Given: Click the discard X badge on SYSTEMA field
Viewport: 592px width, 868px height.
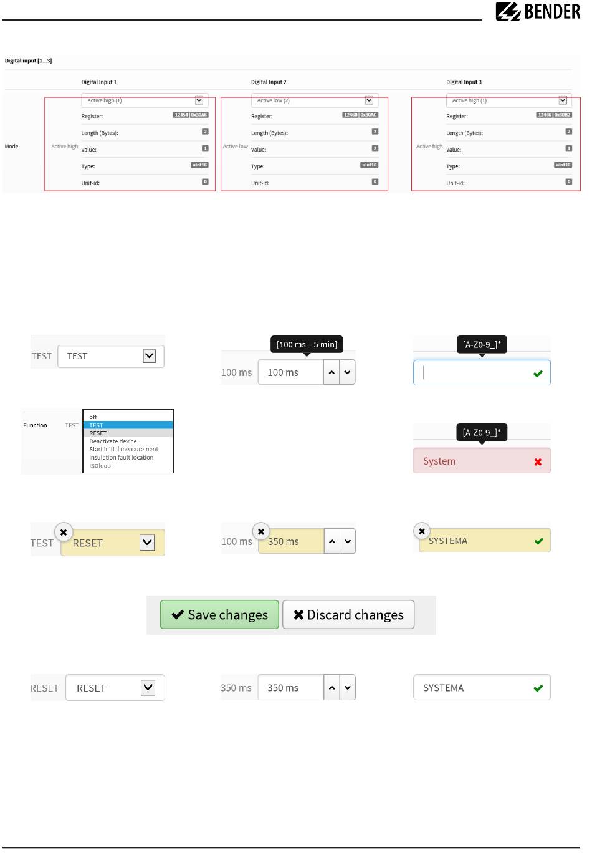Looking at the screenshot, I should [422, 531].
